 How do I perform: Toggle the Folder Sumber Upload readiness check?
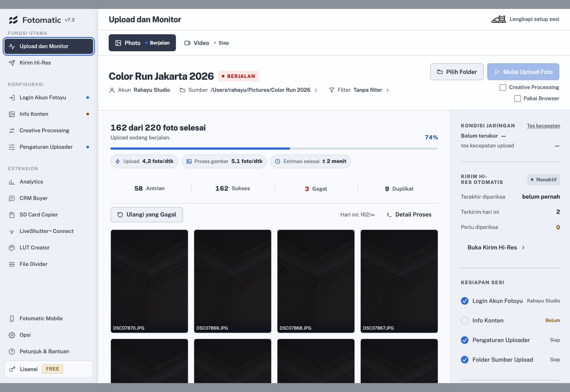[465, 360]
